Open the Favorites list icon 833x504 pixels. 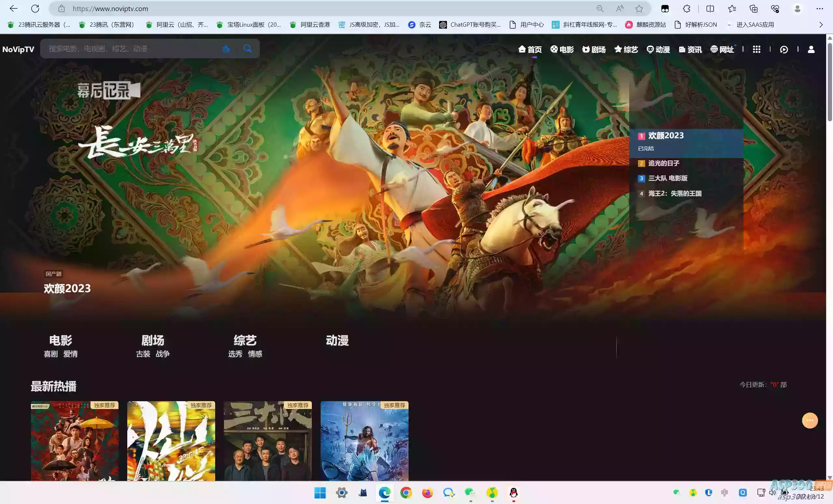732,9
